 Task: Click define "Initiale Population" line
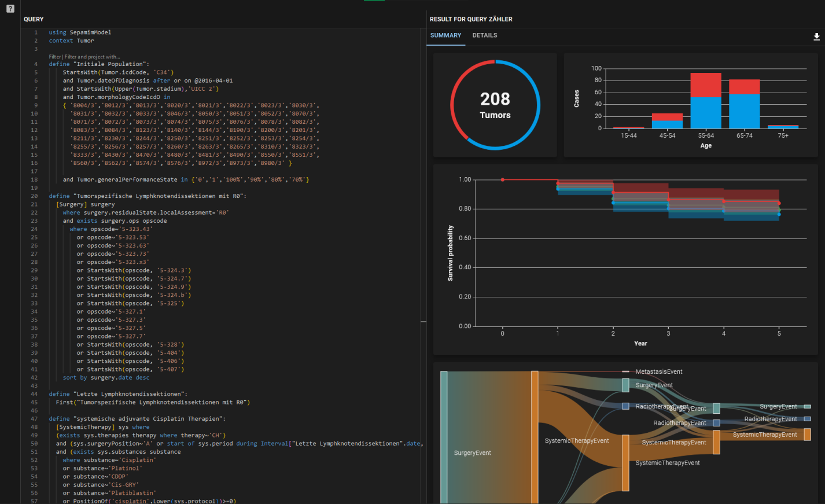pos(99,64)
